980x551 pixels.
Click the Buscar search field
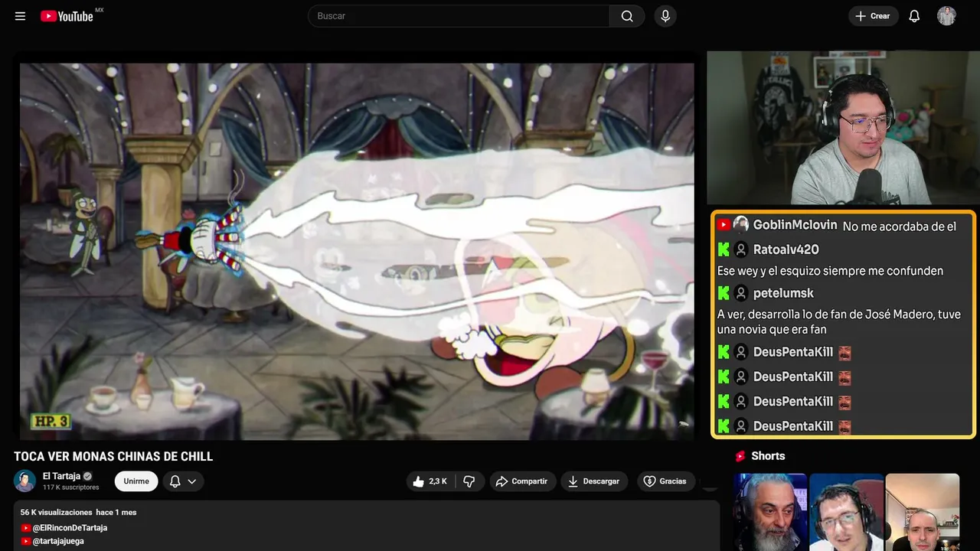(x=459, y=16)
